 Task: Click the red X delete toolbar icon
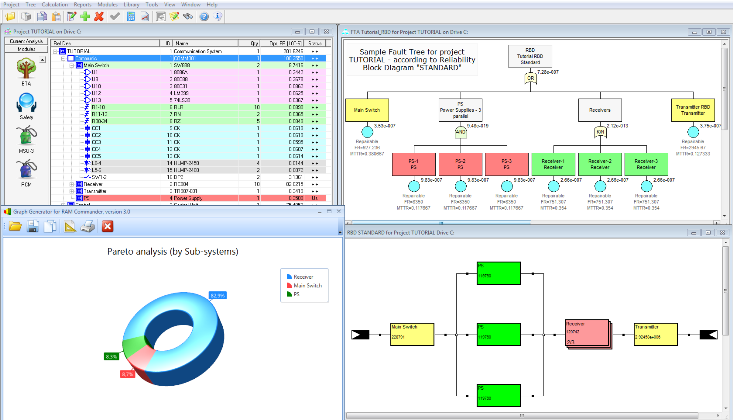point(100,17)
